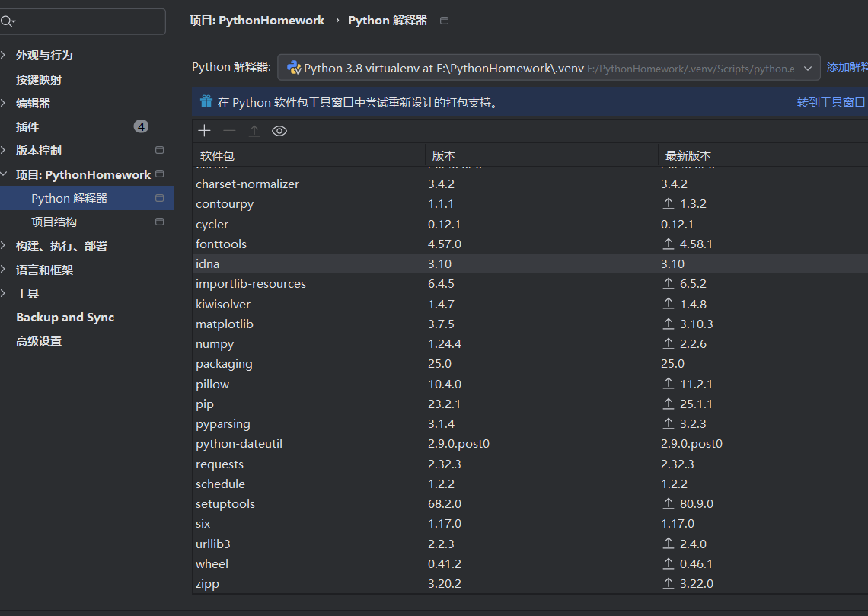Click the window icon beside the Python 解释器 breadcrumb
Screen dimensions: 868x616
tap(445, 21)
